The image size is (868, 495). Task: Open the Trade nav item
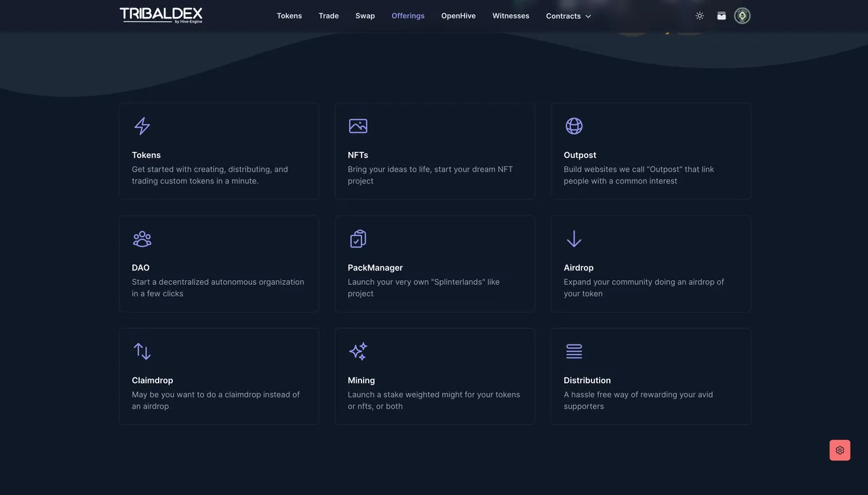click(x=329, y=16)
